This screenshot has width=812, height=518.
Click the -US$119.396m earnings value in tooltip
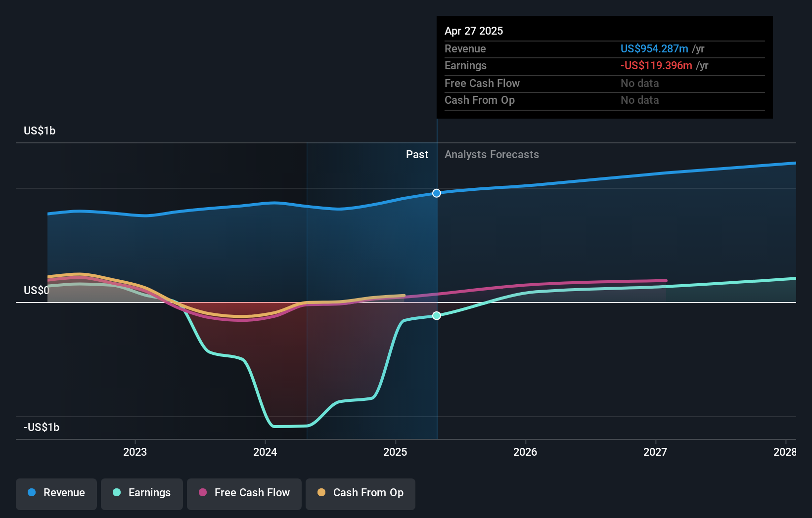(x=656, y=65)
